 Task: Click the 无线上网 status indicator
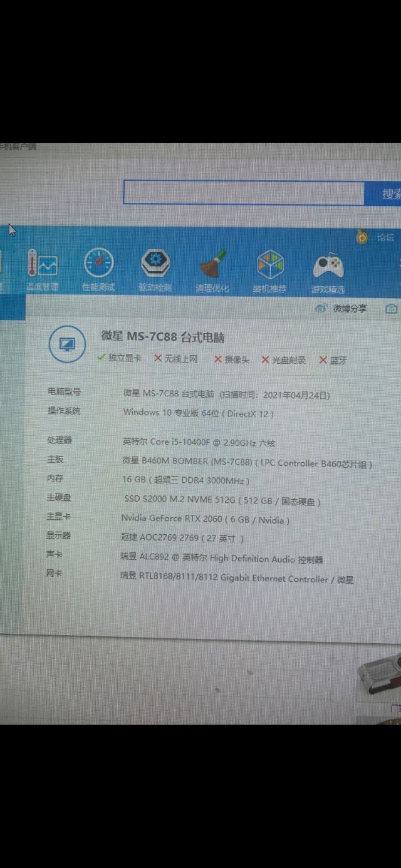click(175, 359)
